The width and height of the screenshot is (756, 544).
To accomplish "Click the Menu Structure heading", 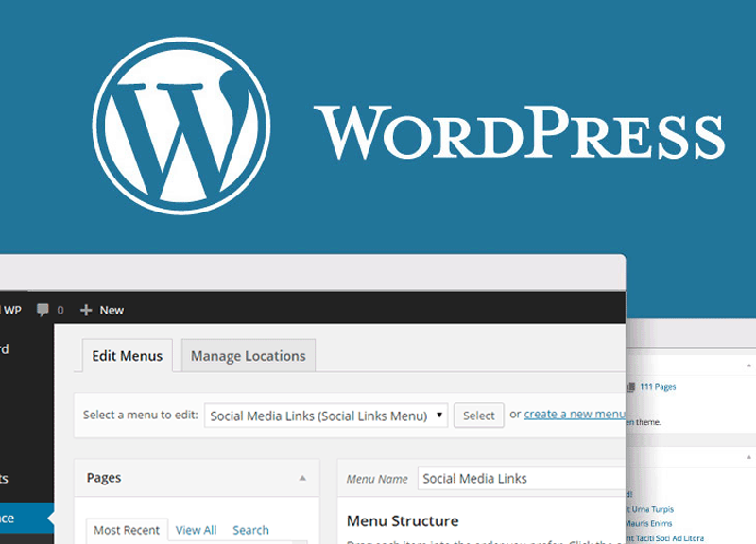I will point(403,521).
